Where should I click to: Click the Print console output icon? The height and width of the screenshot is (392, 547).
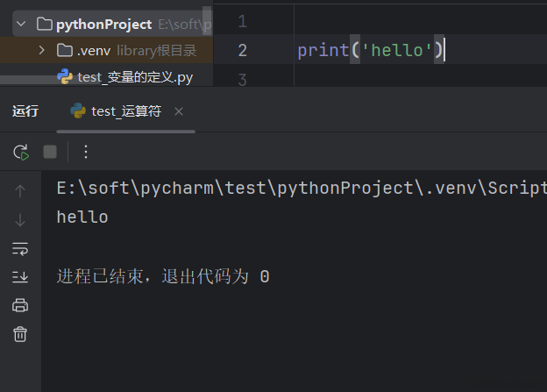[x=20, y=305]
